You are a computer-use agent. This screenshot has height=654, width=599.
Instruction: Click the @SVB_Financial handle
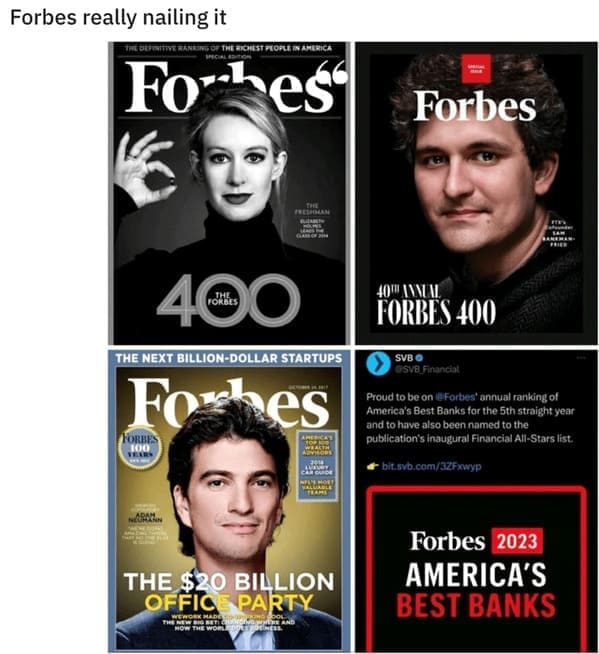(x=427, y=369)
